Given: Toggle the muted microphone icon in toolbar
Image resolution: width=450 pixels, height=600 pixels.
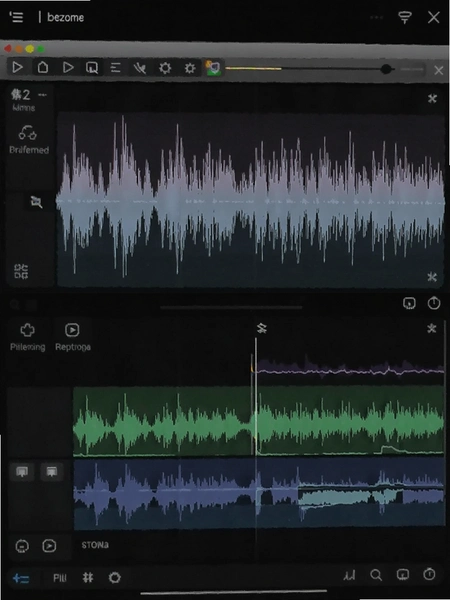Looking at the screenshot, I should (140, 68).
